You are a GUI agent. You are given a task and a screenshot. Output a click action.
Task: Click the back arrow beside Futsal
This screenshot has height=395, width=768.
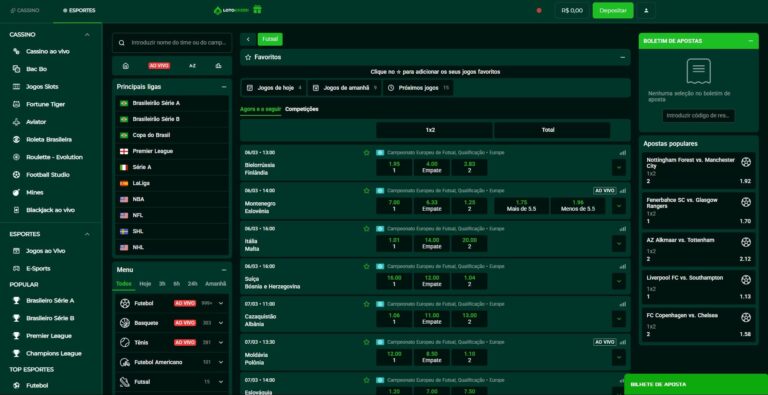pos(248,39)
